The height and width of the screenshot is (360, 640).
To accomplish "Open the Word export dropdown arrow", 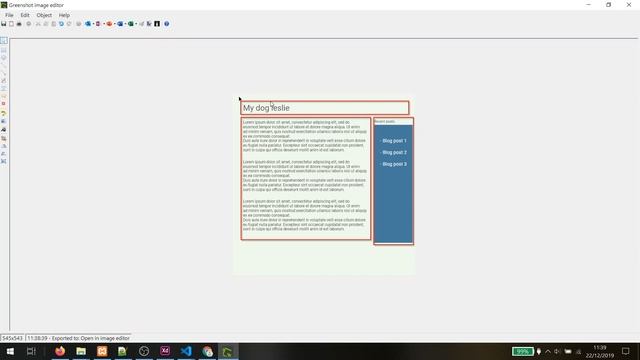I will 125,24.
